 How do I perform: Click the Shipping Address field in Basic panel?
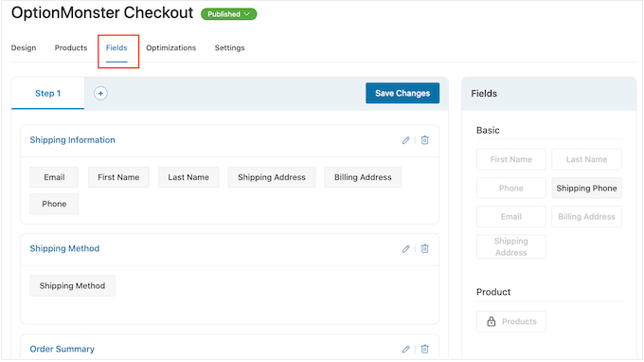tap(510, 246)
